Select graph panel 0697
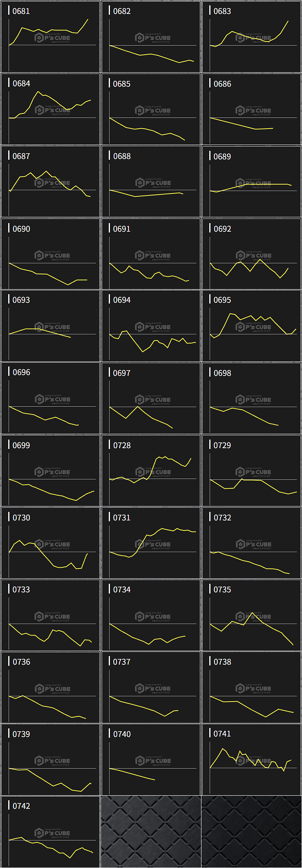 coord(151,398)
